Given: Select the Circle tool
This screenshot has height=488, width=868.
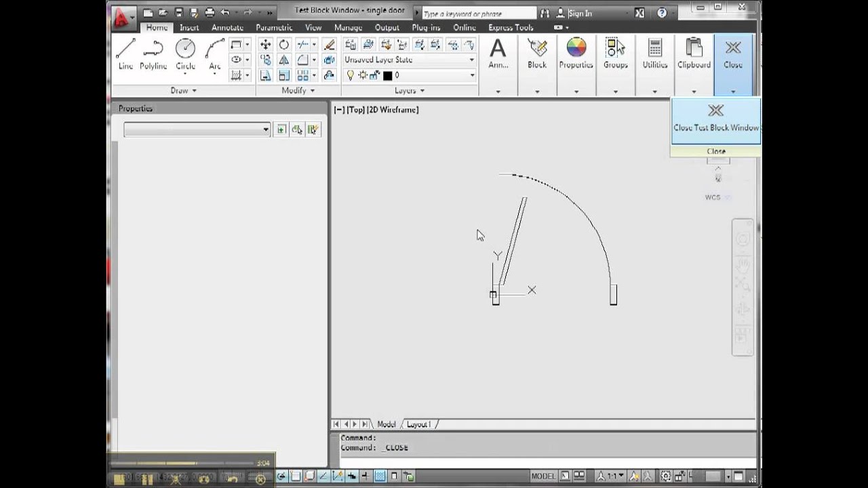Looking at the screenshot, I should (x=185, y=54).
